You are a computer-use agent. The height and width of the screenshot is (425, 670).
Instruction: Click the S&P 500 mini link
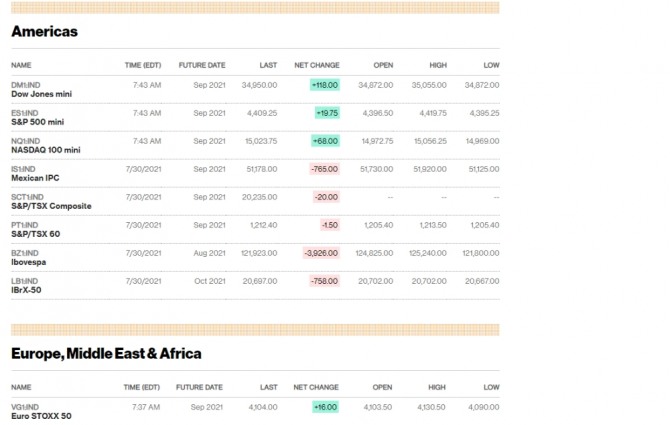(37, 121)
